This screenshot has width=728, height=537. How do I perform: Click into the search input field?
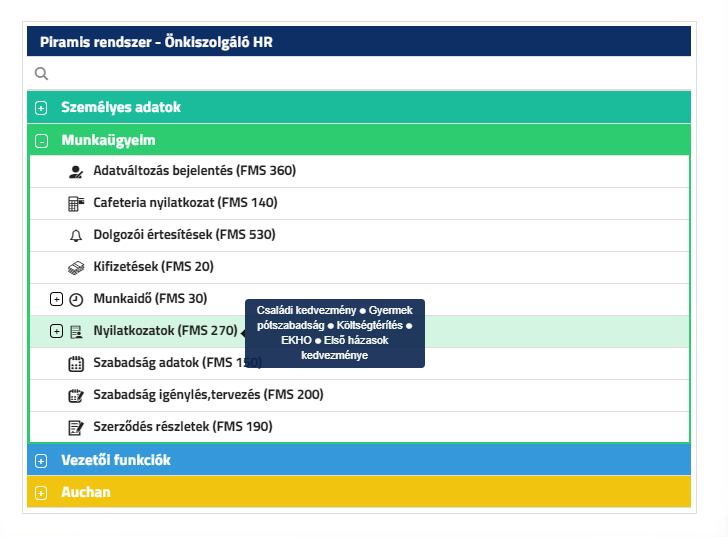click(x=360, y=73)
